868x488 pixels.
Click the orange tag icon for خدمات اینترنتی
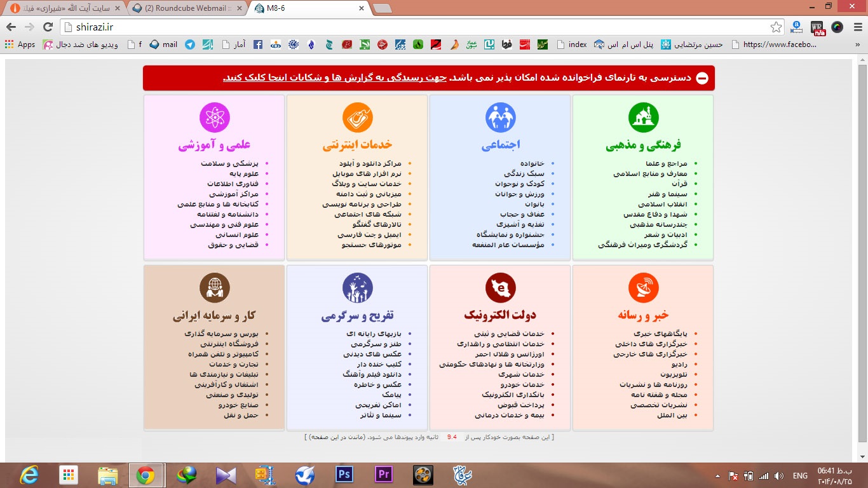(x=357, y=118)
